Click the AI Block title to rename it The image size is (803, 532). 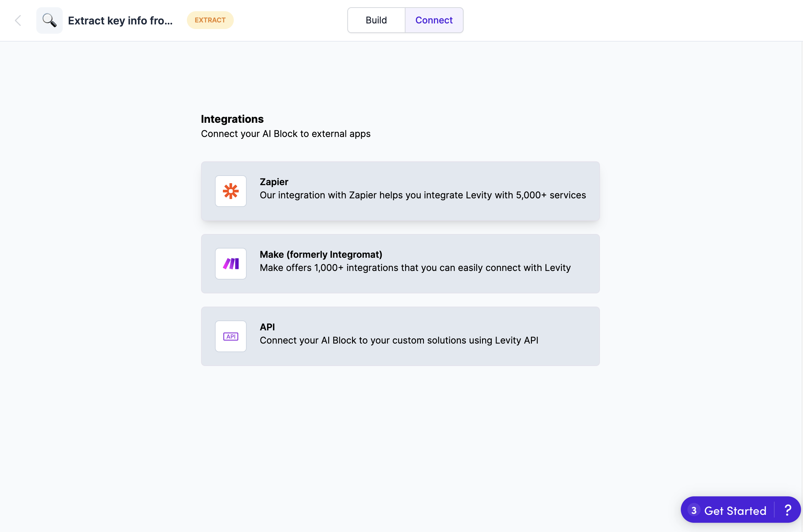[120, 20]
